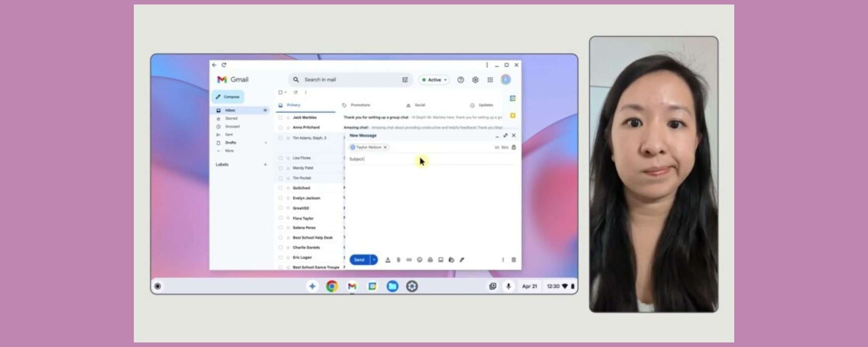Switch to the Social tab
This screenshot has height=347, width=868.
(x=420, y=105)
